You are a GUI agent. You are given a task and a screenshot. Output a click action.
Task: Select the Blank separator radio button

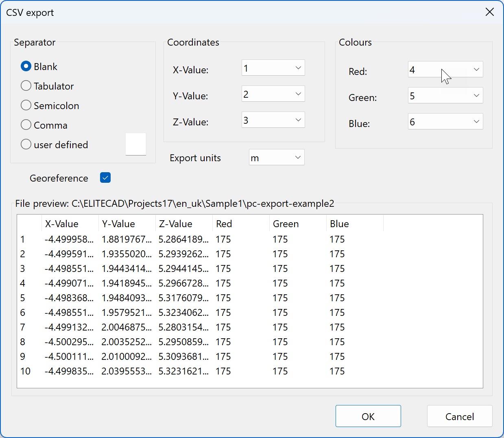pos(26,66)
